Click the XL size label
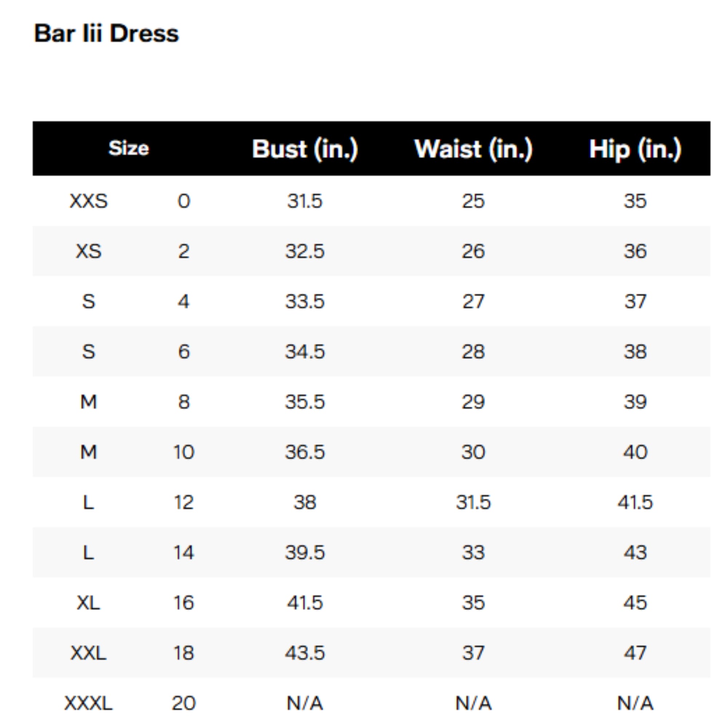This screenshot has height=728, width=728. coord(88,602)
